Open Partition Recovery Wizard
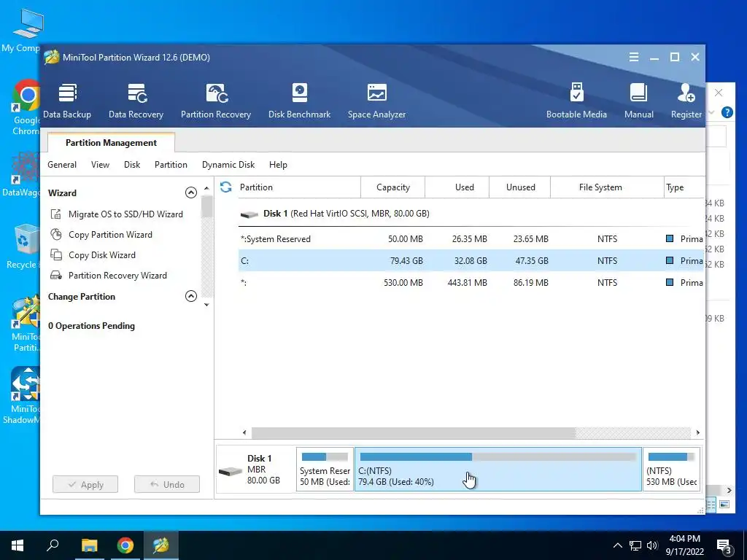 point(108,276)
